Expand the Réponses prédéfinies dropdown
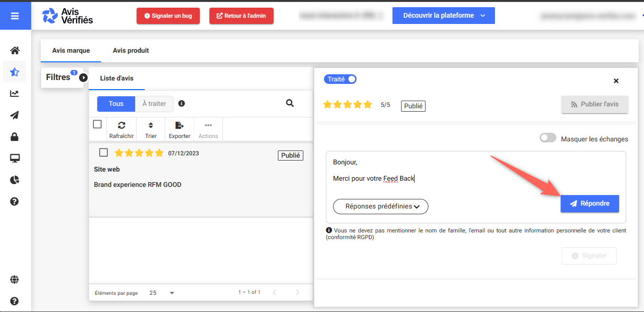The height and width of the screenshot is (312, 644). click(x=380, y=207)
